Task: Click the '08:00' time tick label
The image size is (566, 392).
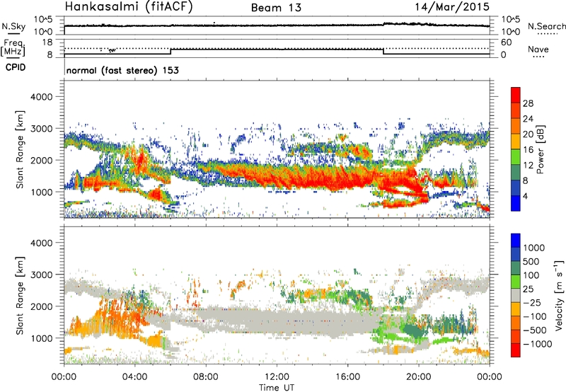Action: [x=206, y=377]
